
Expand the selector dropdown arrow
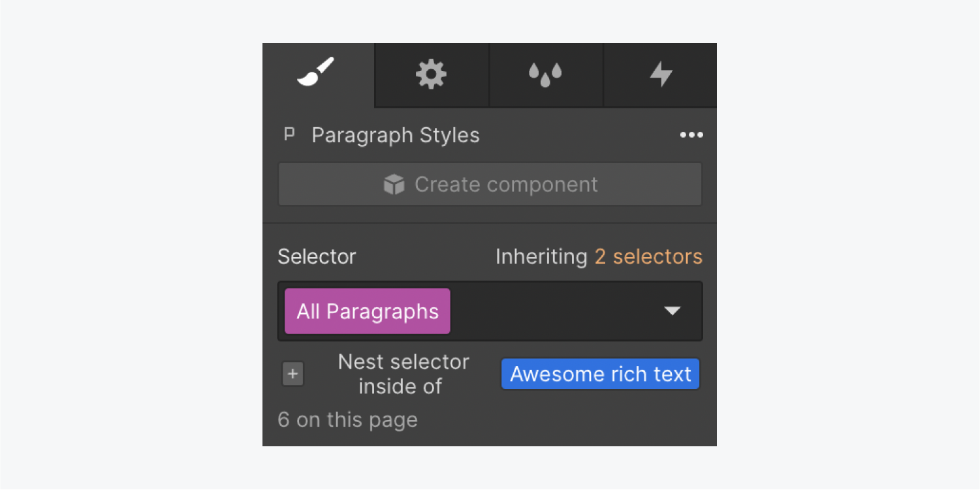[672, 311]
